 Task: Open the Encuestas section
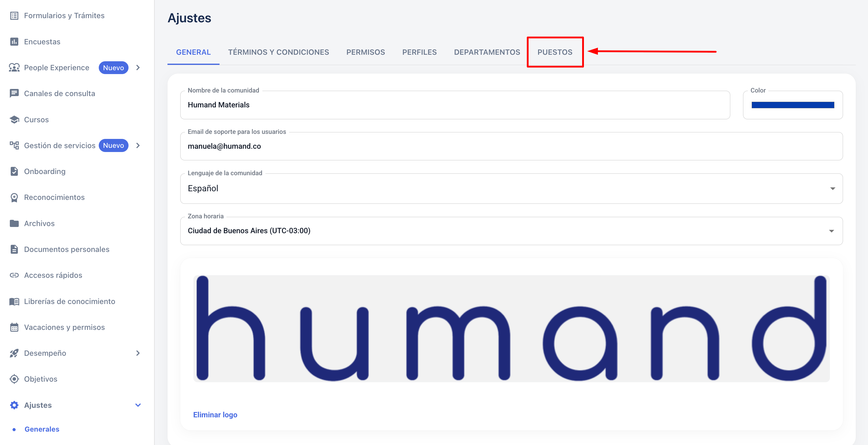[x=42, y=41]
